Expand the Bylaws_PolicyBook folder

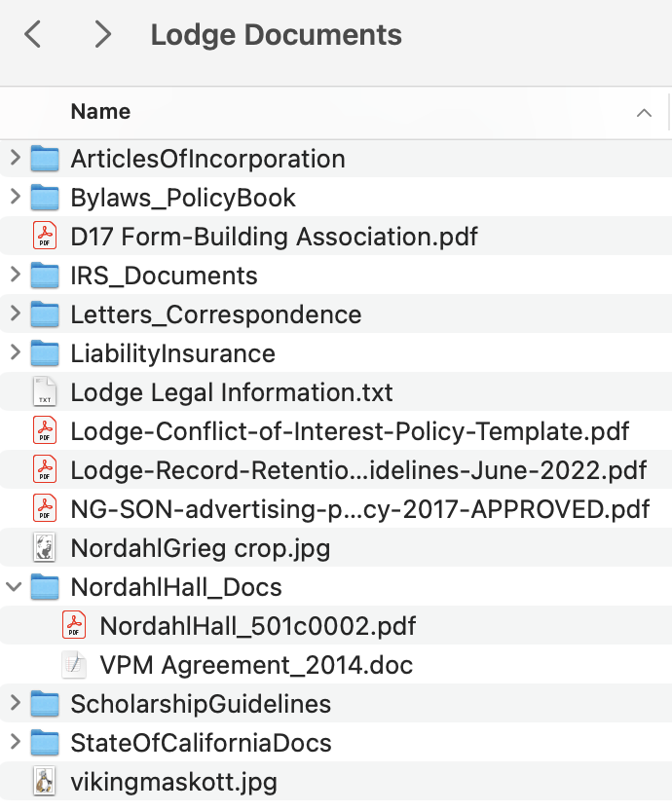pos(16,197)
